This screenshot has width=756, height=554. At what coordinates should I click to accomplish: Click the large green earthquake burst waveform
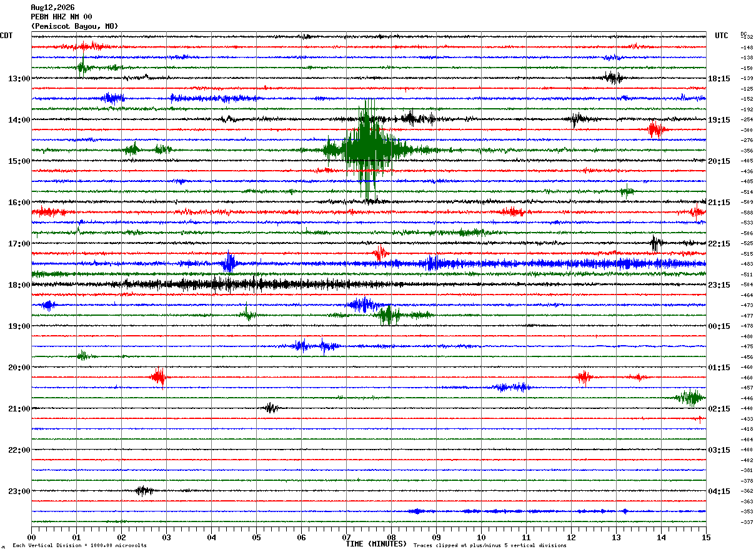[x=369, y=149]
